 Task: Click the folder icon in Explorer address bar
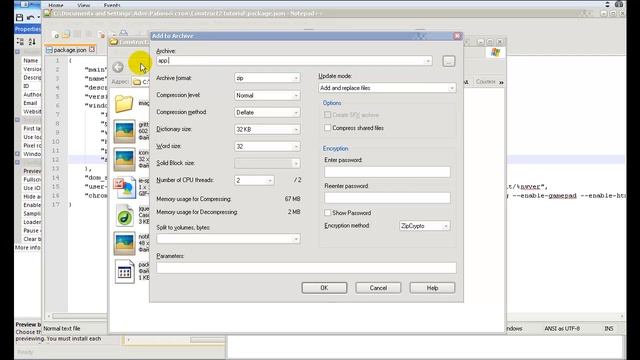137,82
